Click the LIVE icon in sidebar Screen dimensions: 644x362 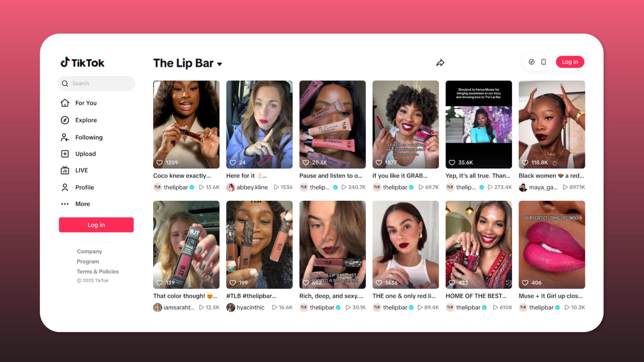(x=65, y=170)
